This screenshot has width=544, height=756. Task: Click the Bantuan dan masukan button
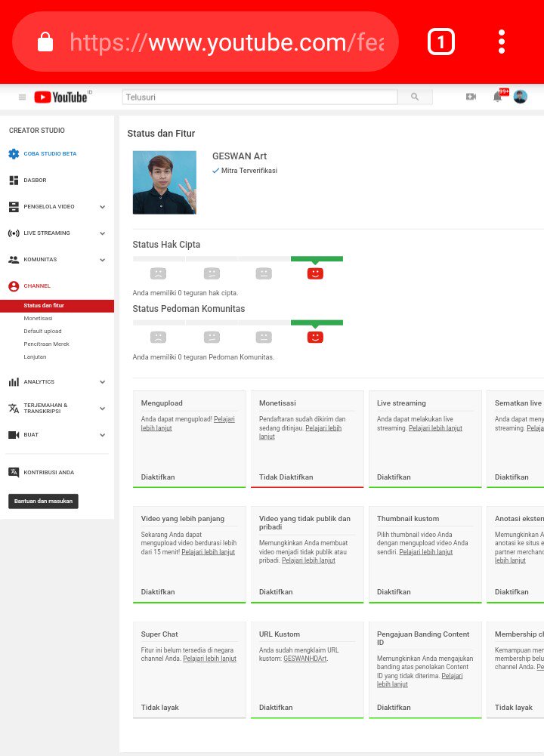pyautogui.click(x=43, y=501)
